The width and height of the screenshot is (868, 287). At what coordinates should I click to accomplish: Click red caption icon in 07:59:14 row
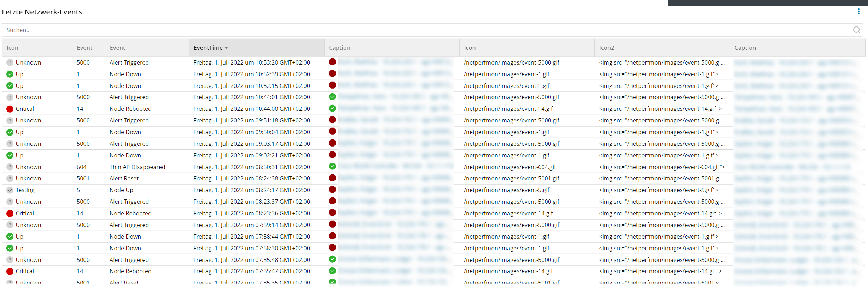[x=332, y=224]
